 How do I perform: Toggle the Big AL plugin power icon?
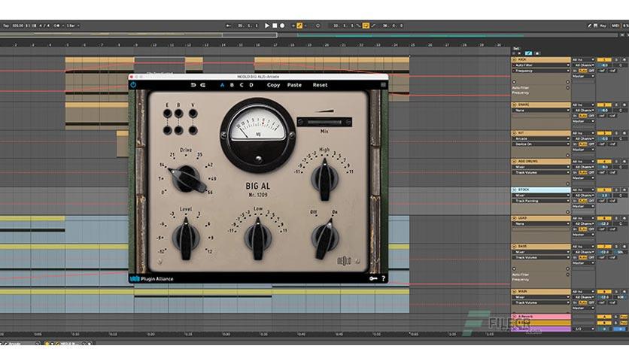[x=133, y=85]
